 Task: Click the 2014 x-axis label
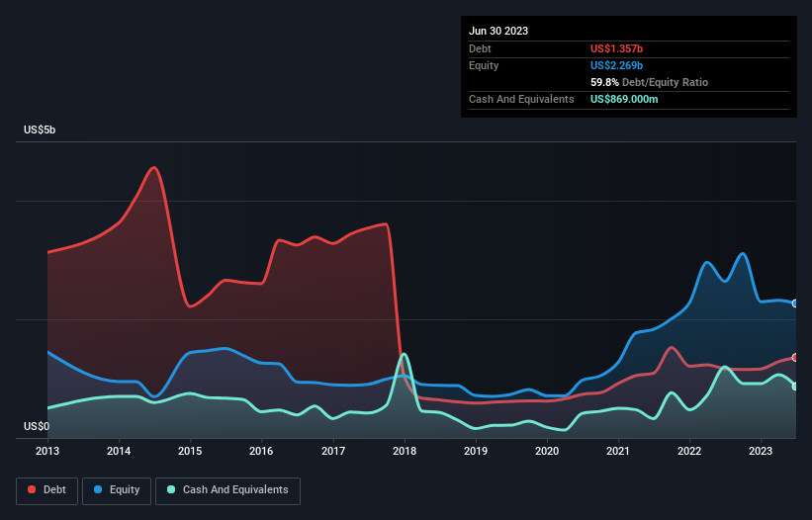pos(119,451)
